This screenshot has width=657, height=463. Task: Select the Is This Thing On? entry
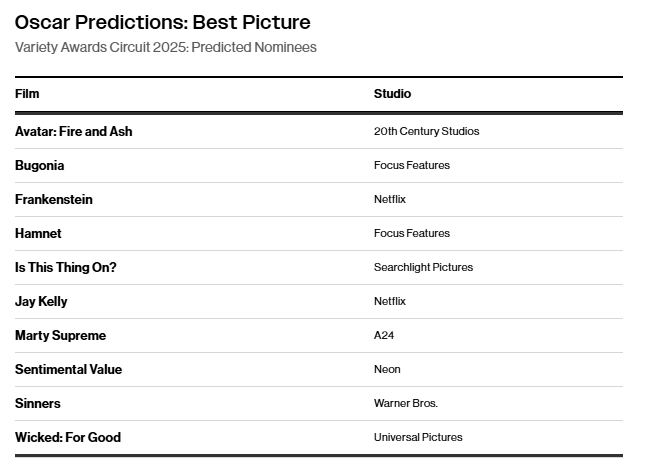click(x=66, y=268)
